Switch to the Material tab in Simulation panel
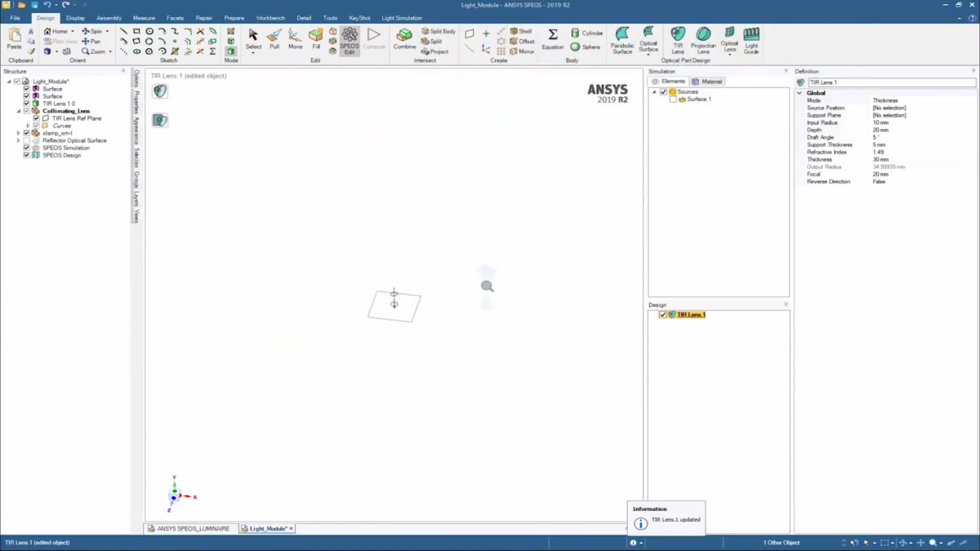Image resolution: width=980 pixels, height=551 pixels. click(707, 82)
